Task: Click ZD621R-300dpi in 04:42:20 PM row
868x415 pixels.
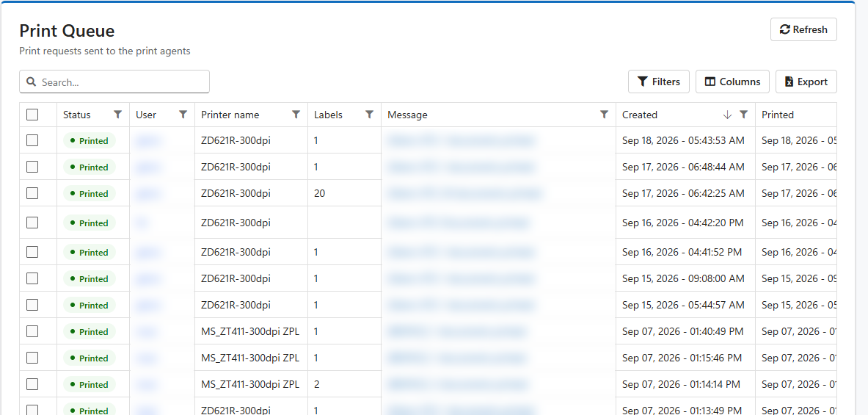Action: tap(236, 223)
